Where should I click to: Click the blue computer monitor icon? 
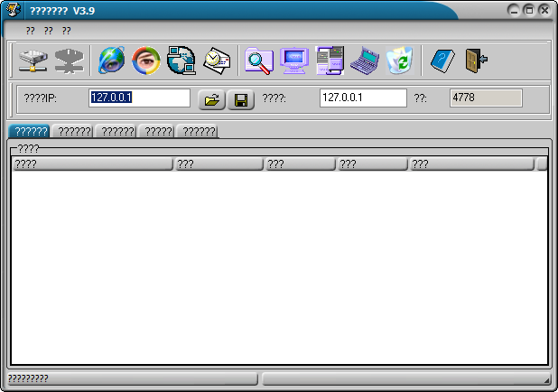click(x=294, y=61)
